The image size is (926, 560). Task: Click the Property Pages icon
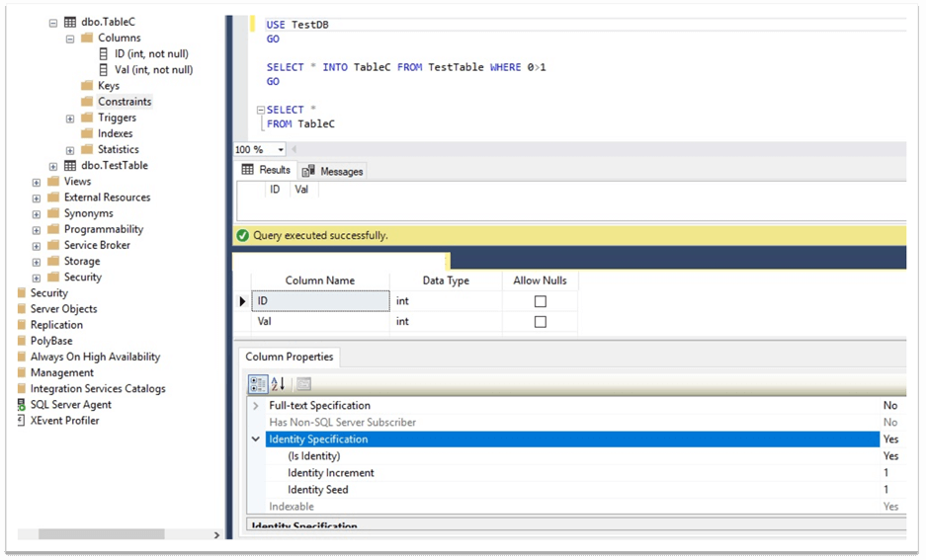click(x=303, y=384)
